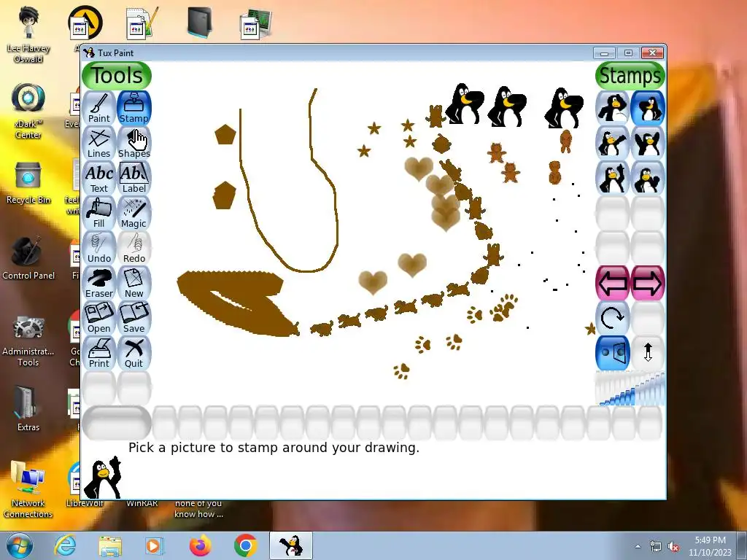Launch Firefox from the taskbar
The height and width of the screenshot is (560, 747).
pyautogui.click(x=200, y=545)
